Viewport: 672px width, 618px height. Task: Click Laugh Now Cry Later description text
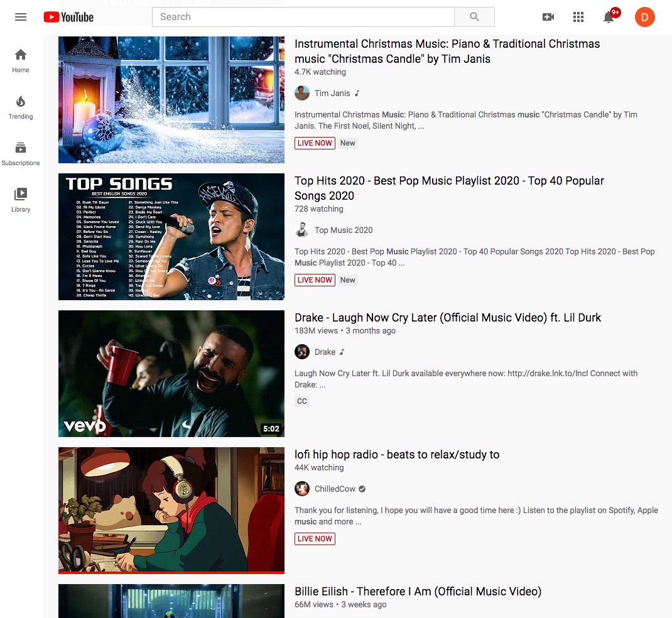click(466, 379)
